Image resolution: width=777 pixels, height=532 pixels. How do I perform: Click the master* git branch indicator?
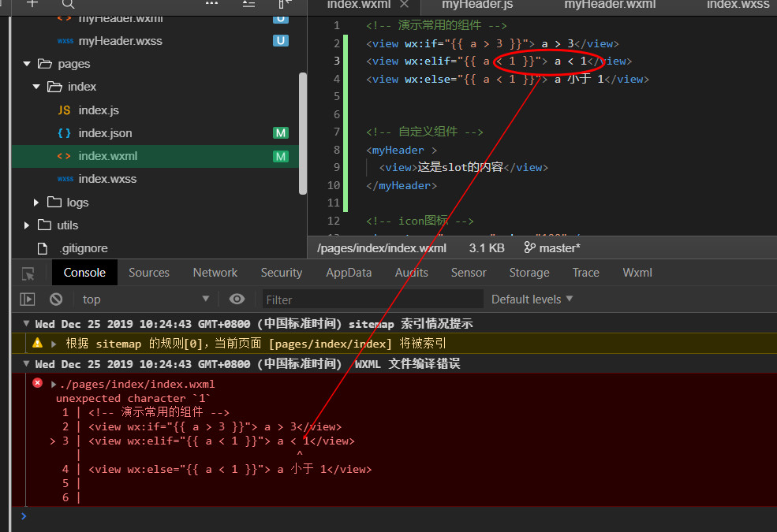552,248
